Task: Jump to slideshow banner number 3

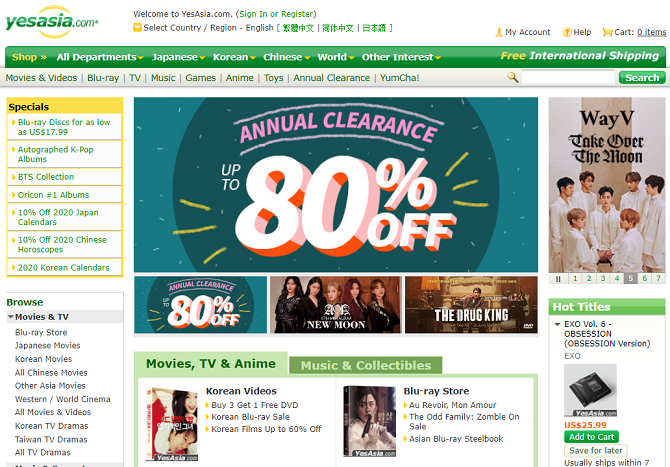Action: point(603,279)
